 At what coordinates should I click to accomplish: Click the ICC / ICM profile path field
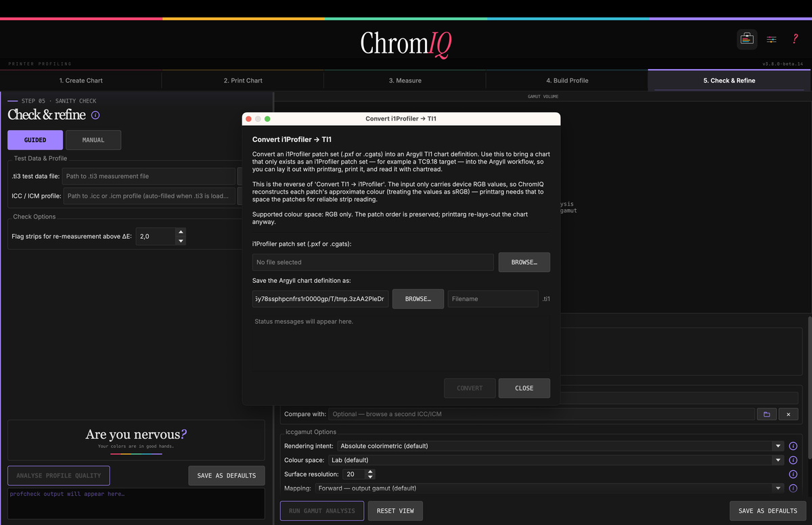[x=150, y=196]
